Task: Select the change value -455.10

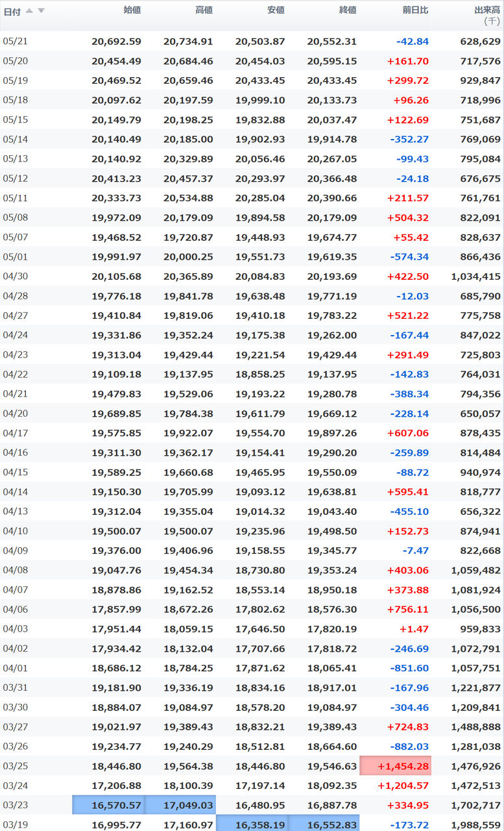Action: click(x=410, y=511)
